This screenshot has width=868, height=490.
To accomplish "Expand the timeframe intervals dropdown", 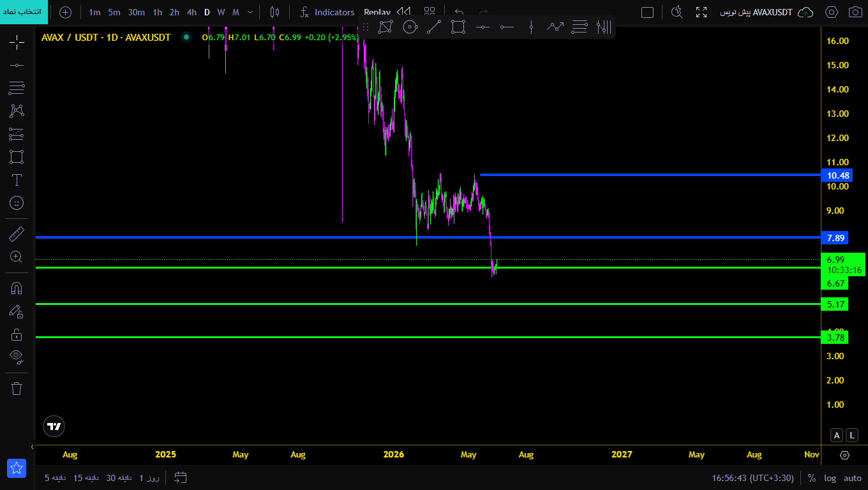I will pos(250,12).
